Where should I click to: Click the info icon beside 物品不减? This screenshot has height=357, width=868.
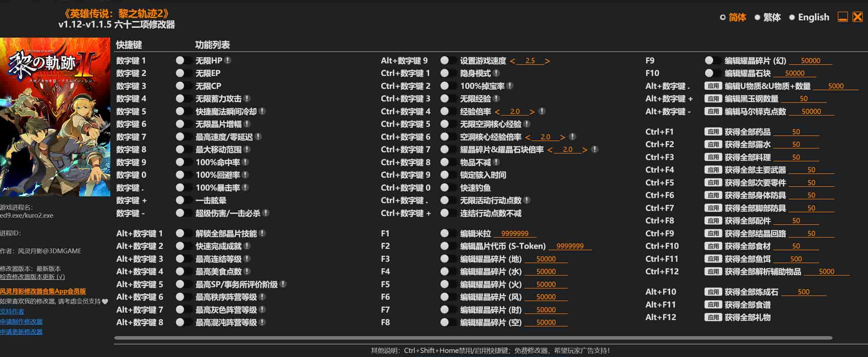coord(496,162)
